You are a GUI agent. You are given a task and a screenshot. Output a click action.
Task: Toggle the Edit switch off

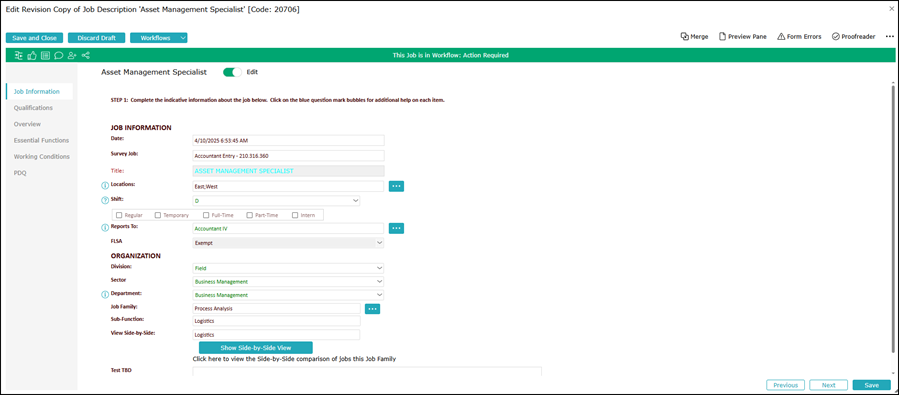232,72
